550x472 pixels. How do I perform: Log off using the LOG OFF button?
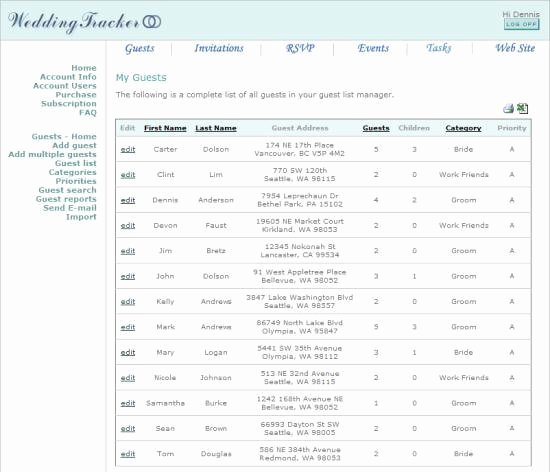pyautogui.click(x=521, y=24)
